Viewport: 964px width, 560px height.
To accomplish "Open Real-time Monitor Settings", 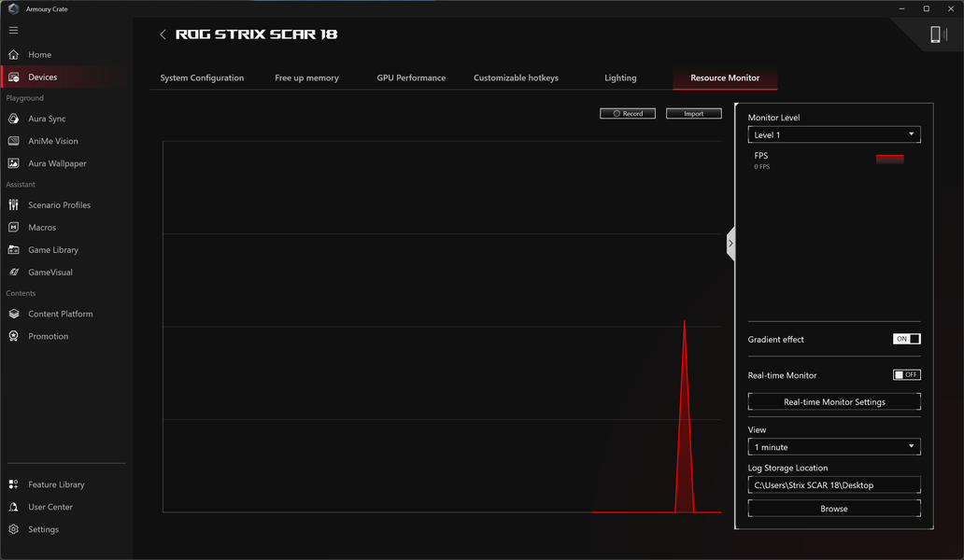I will tap(833, 401).
